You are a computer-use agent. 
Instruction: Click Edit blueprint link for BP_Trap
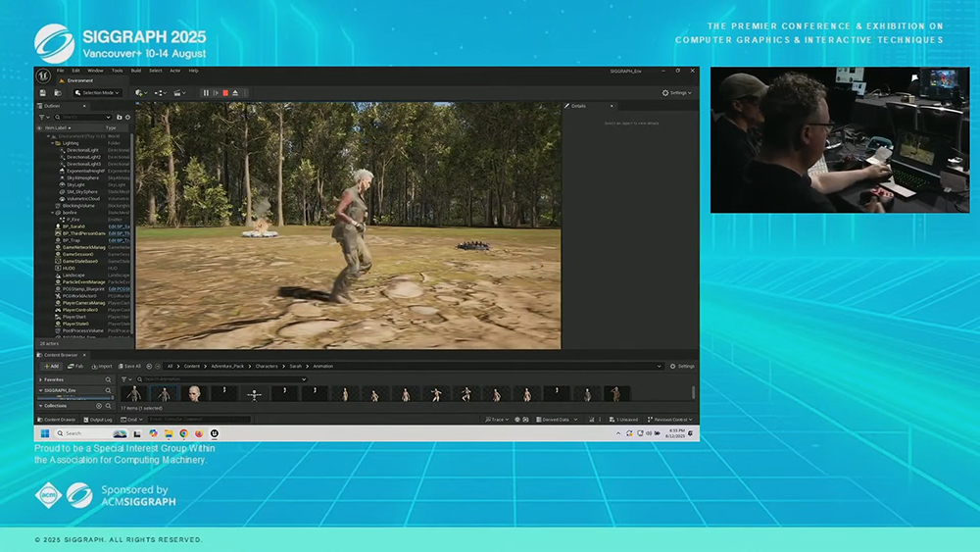tap(119, 240)
